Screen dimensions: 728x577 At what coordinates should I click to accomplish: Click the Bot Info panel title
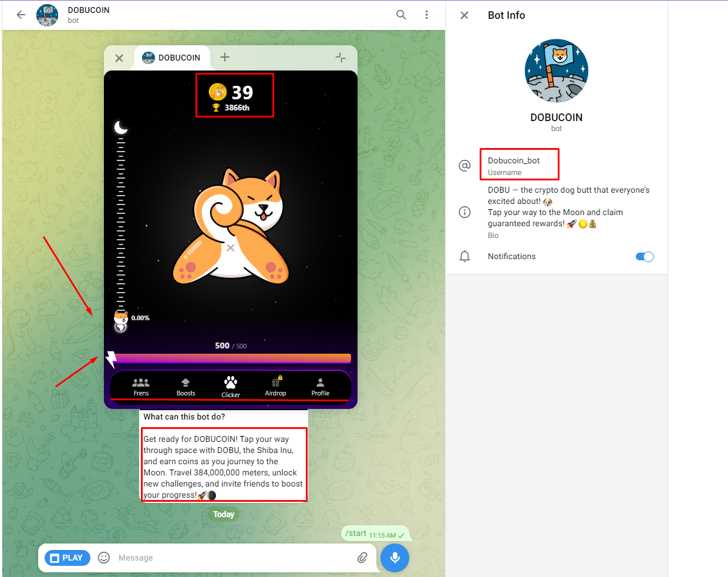click(x=507, y=15)
